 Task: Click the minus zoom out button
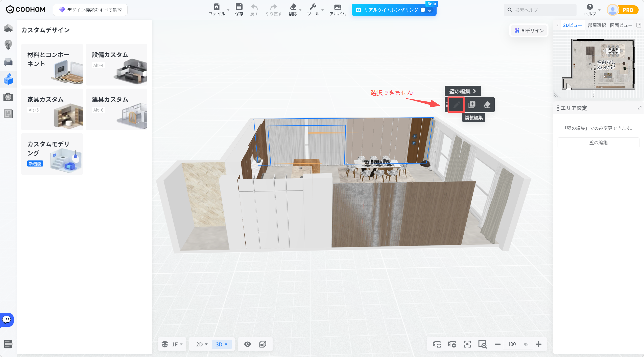498,344
